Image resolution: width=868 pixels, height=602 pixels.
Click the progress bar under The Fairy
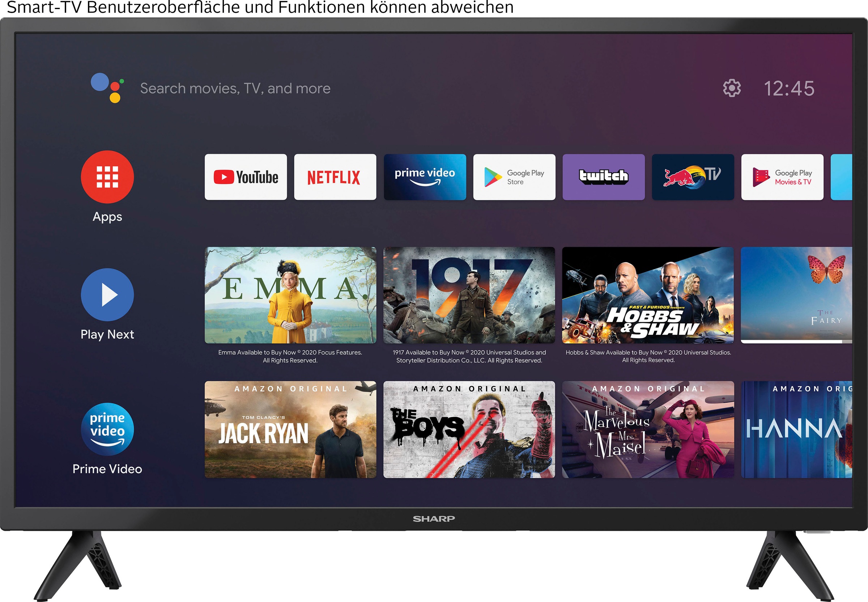pos(796,342)
